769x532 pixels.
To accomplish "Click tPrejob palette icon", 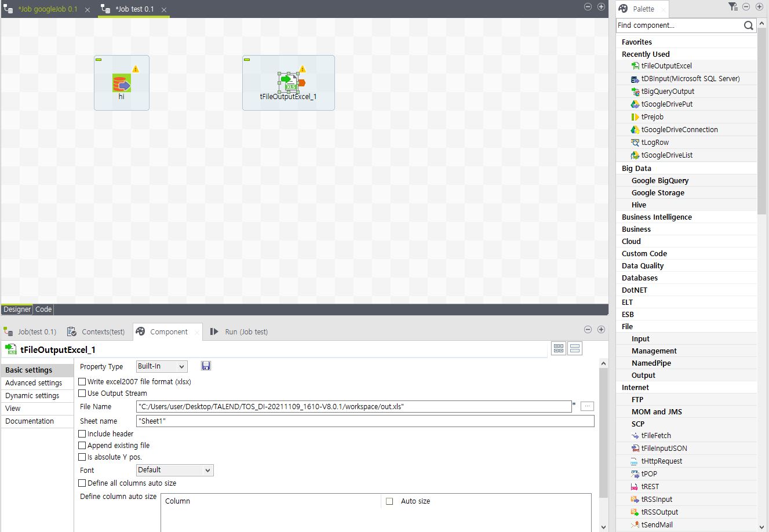I will click(x=635, y=117).
